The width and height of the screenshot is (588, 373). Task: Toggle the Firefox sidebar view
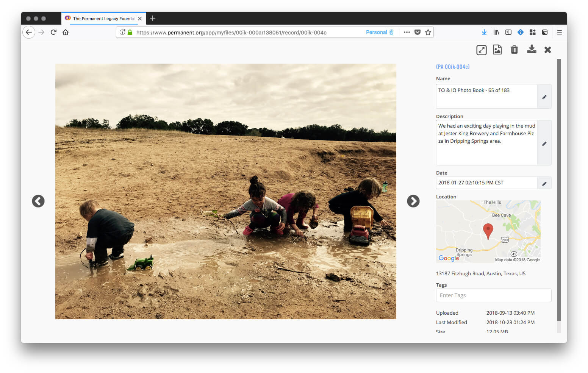[x=508, y=32]
